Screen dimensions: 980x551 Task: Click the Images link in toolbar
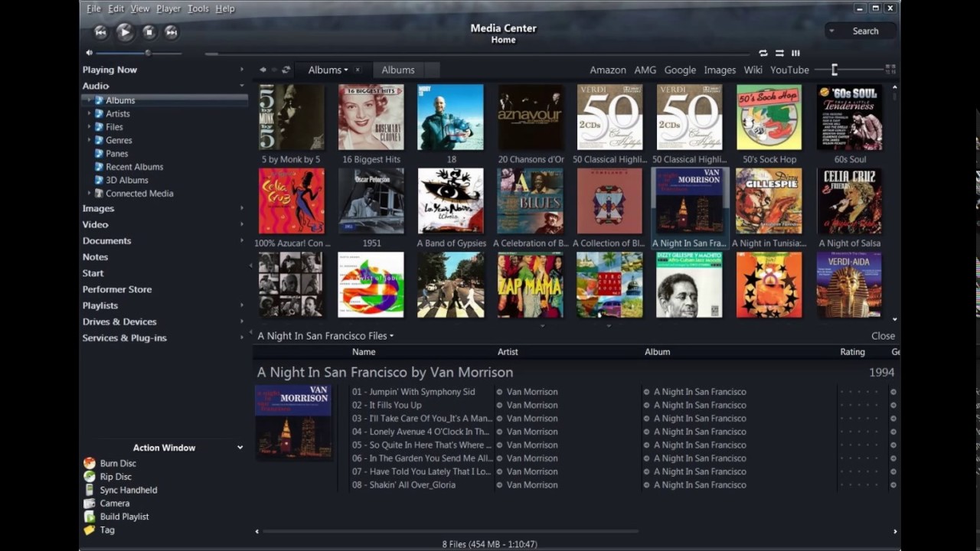[720, 70]
